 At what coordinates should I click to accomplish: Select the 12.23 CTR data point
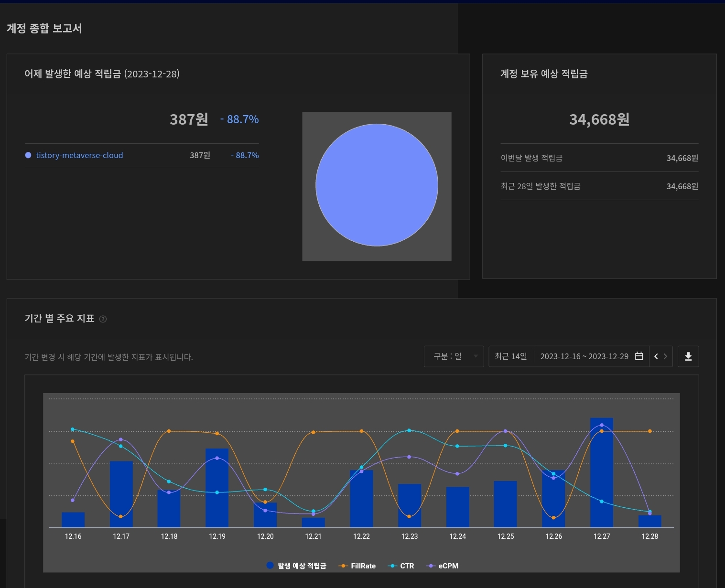click(409, 430)
